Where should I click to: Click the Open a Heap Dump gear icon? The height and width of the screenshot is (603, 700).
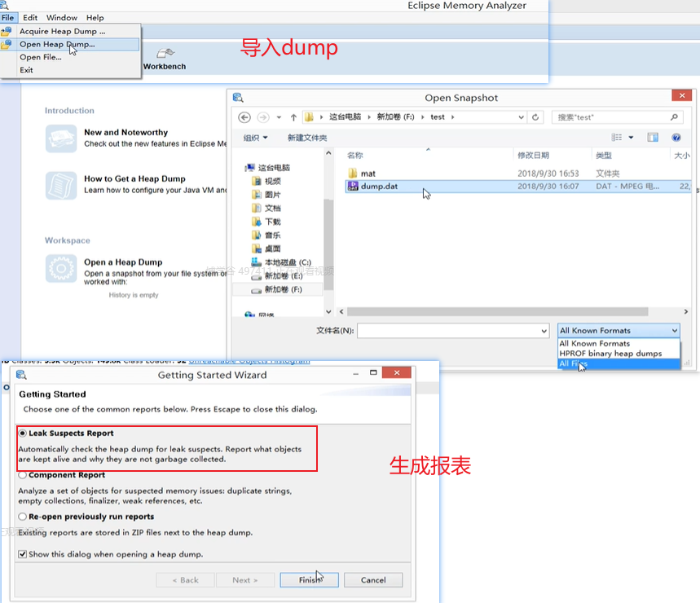coord(61,268)
